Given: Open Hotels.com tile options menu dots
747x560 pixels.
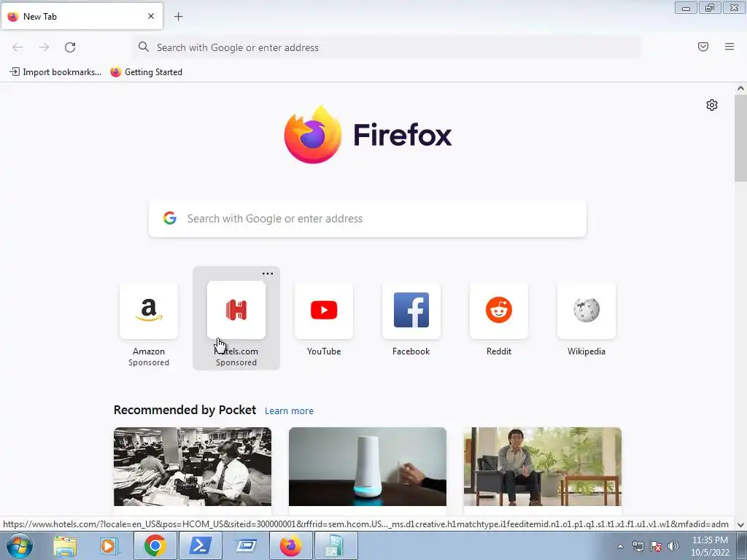Looking at the screenshot, I should pos(268,274).
